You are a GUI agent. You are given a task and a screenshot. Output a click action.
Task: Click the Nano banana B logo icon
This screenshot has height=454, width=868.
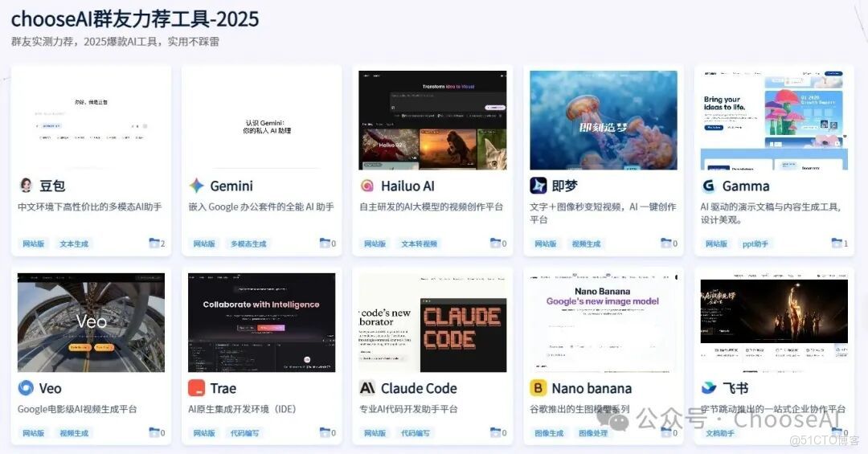pos(538,388)
